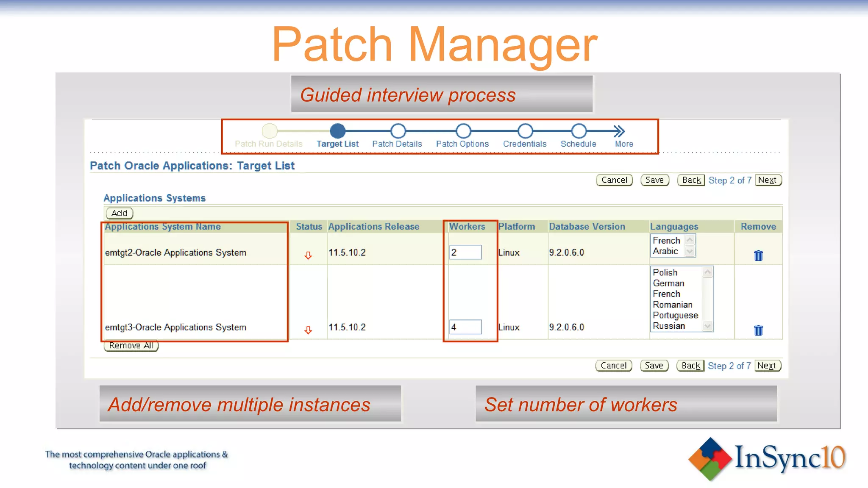Click the Applications System Name column header
The width and height of the screenshot is (868, 488).
pos(163,227)
